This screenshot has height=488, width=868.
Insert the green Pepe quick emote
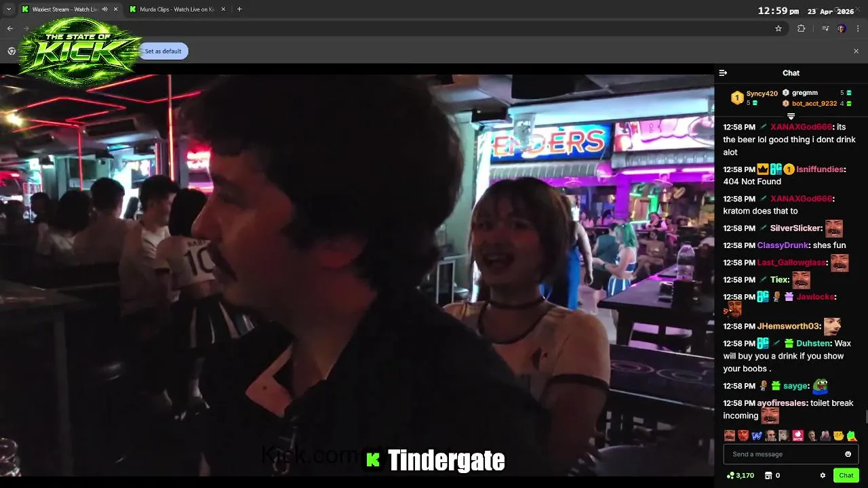[852, 435]
